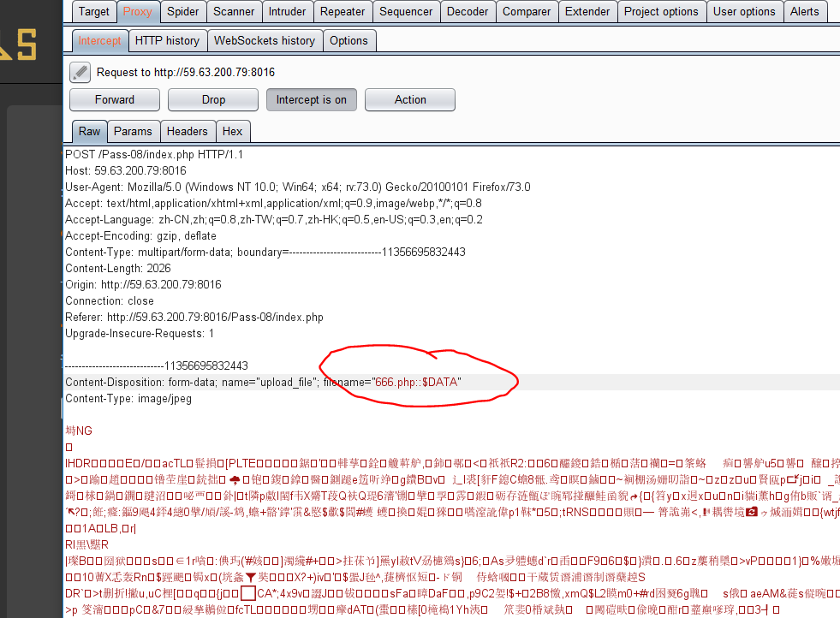Click the Accept-Encoding: gzip, deflate line
Viewport: 840px width, 618px height.
coord(141,235)
